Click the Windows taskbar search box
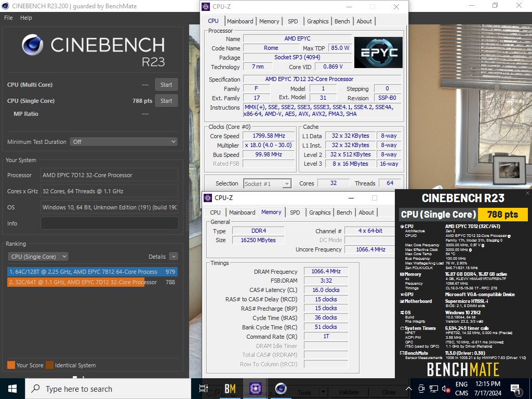Viewport: 532px width, 399px height. tap(108, 389)
